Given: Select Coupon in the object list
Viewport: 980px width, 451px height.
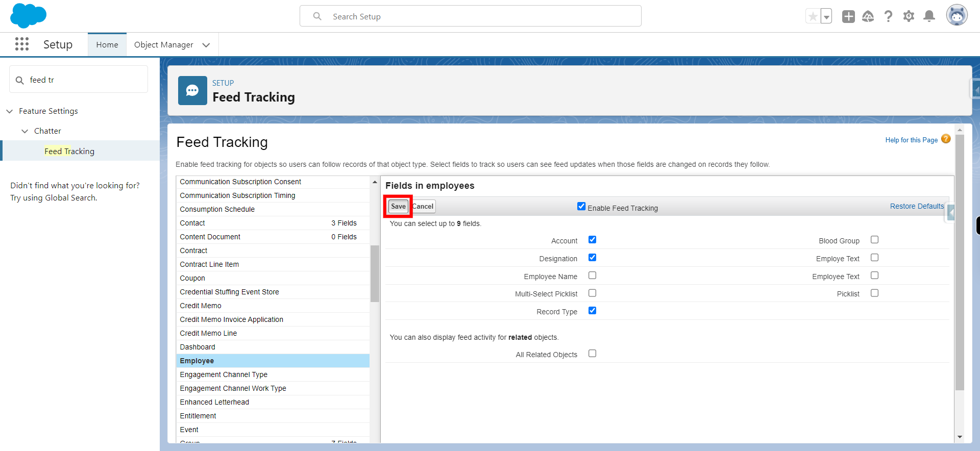Looking at the screenshot, I should [273, 278].
